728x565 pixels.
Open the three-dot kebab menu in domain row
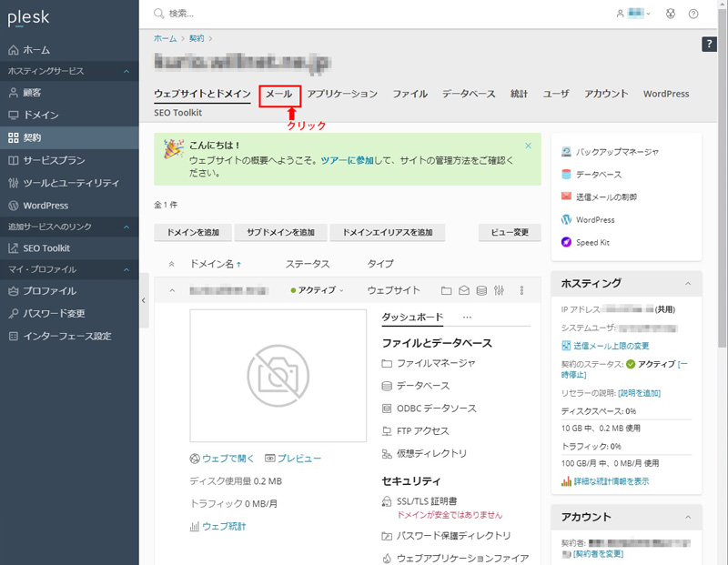(x=521, y=291)
